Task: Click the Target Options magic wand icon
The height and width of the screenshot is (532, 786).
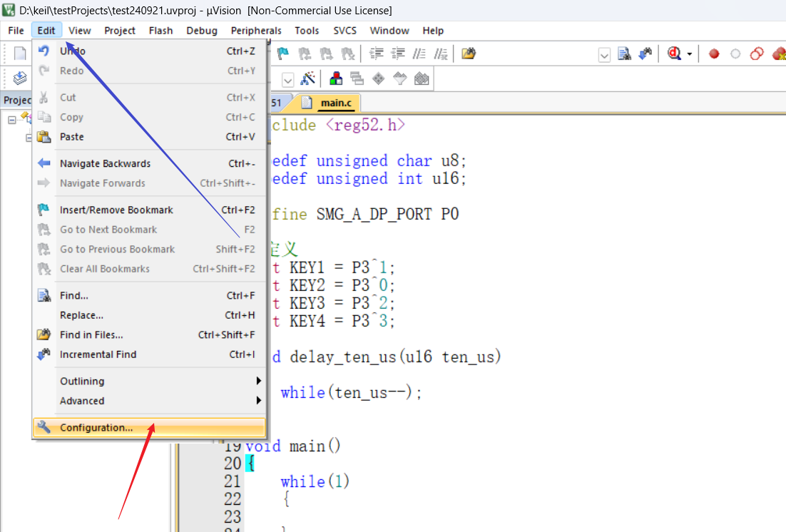Action: [308, 78]
